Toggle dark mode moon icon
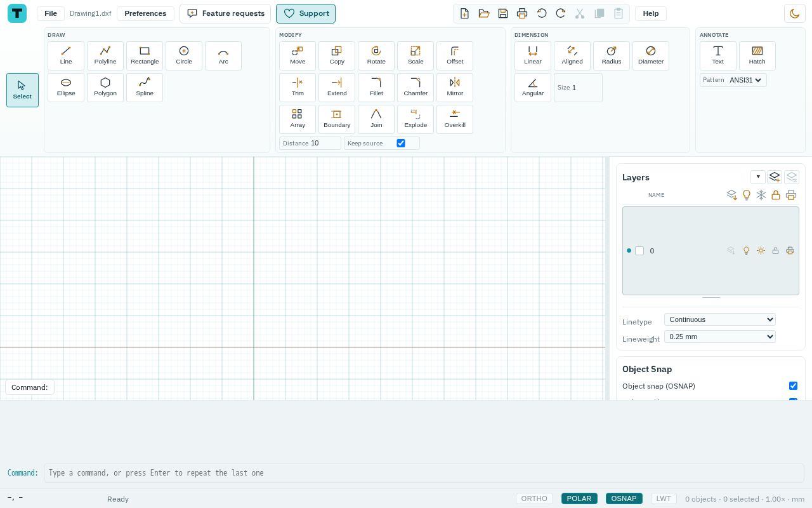This screenshot has width=812, height=508. [x=795, y=13]
